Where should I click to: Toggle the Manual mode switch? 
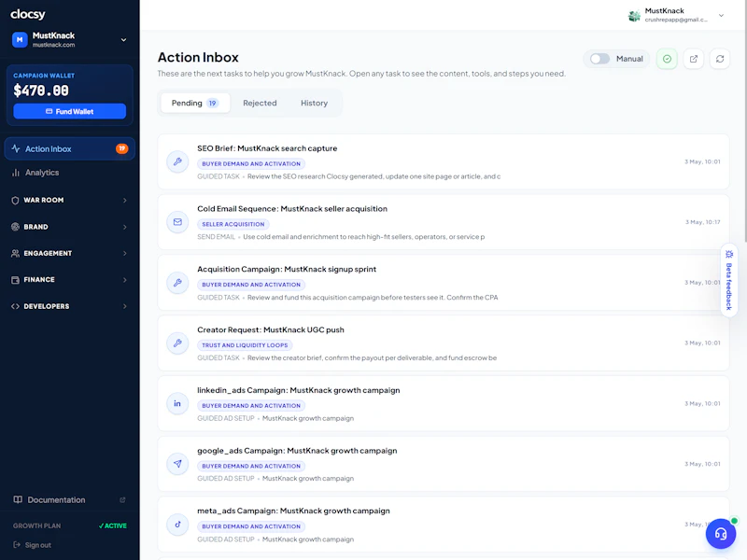(x=599, y=59)
